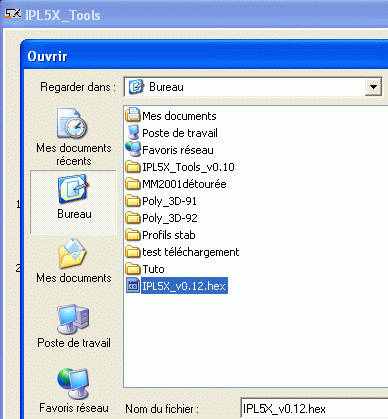
Task: Click the Mes documents récents sidebar icon
Action: (72, 123)
